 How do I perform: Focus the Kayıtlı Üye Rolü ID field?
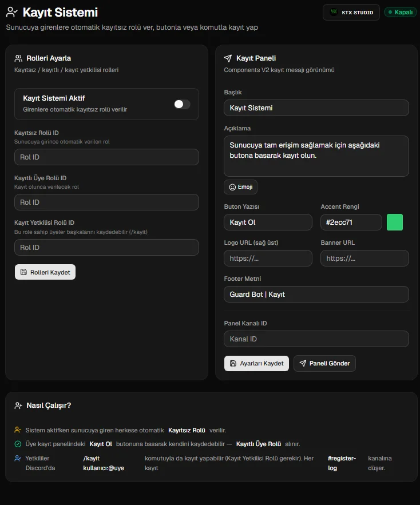[x=106, y=202]
